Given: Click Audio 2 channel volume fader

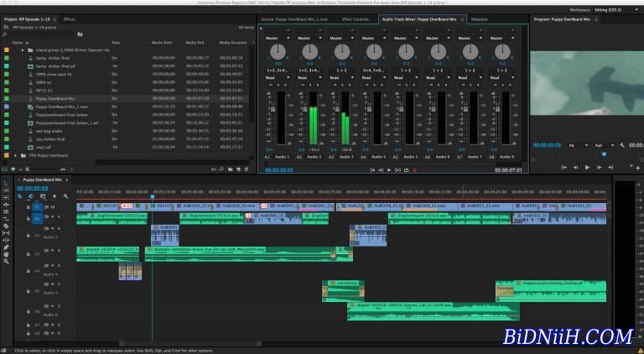Looking at the screenshot, I should 304,108.
